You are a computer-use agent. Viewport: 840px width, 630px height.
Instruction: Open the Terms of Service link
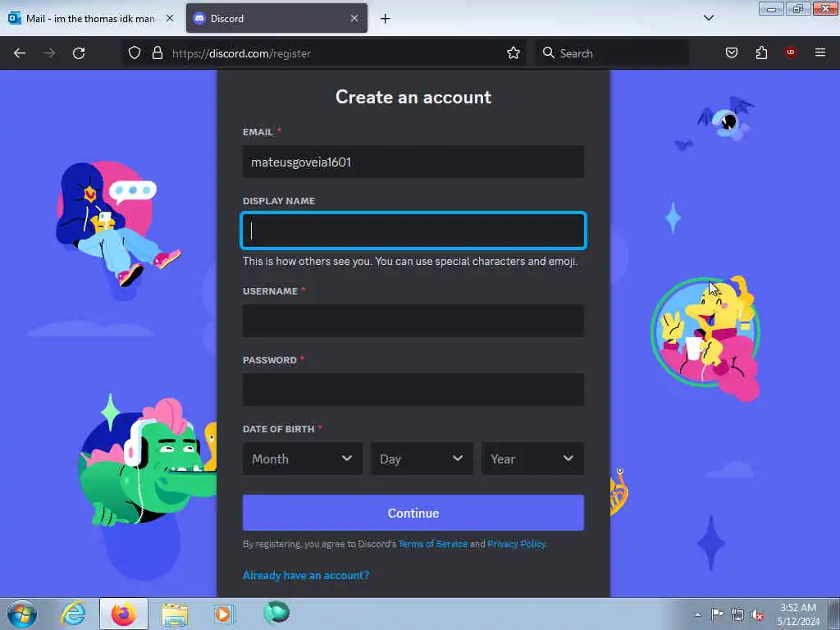point(433,544)
